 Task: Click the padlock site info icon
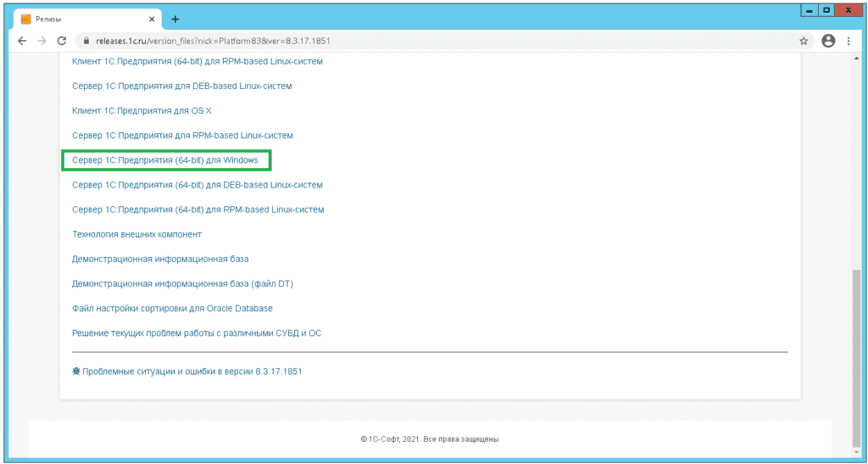[x=84, y=41]
